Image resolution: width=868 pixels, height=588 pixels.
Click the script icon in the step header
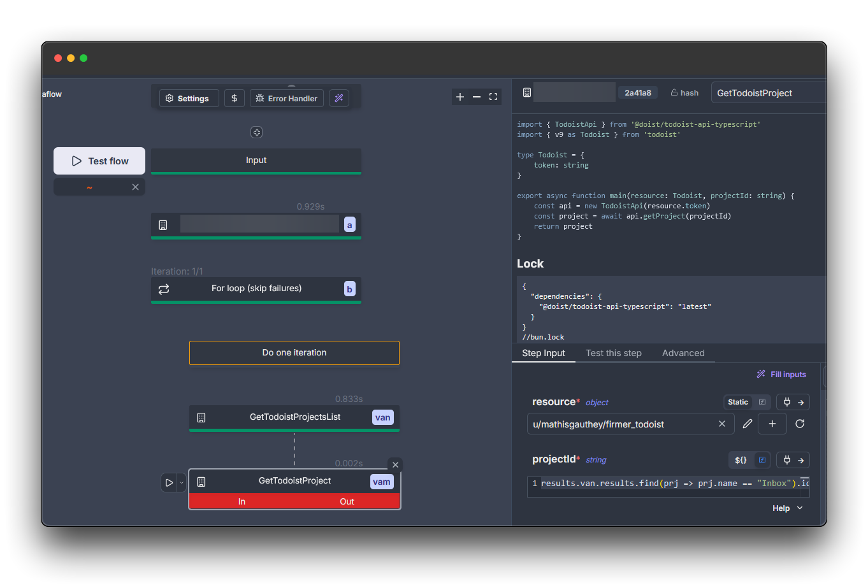(527, 92)
